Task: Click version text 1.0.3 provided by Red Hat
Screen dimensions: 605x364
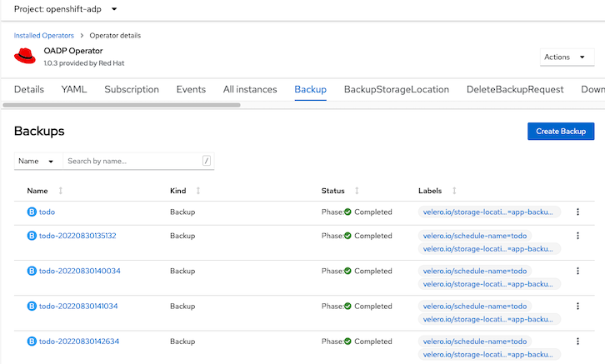Action: 83,62
